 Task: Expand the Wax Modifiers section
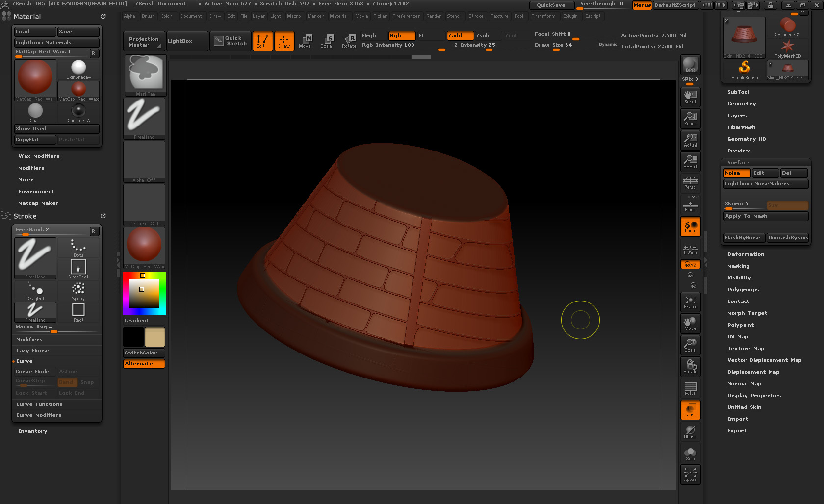[39, 156]
